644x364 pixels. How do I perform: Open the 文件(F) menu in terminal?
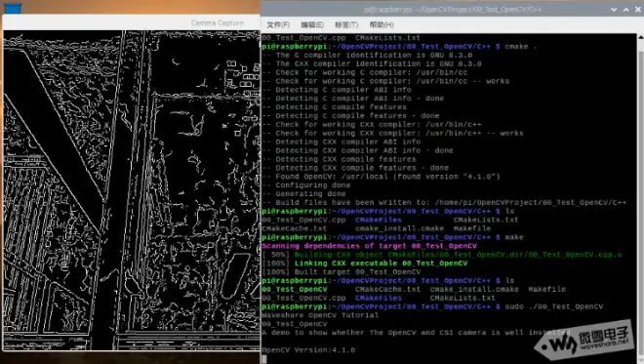pyautogui.click(x=278, y=25)
